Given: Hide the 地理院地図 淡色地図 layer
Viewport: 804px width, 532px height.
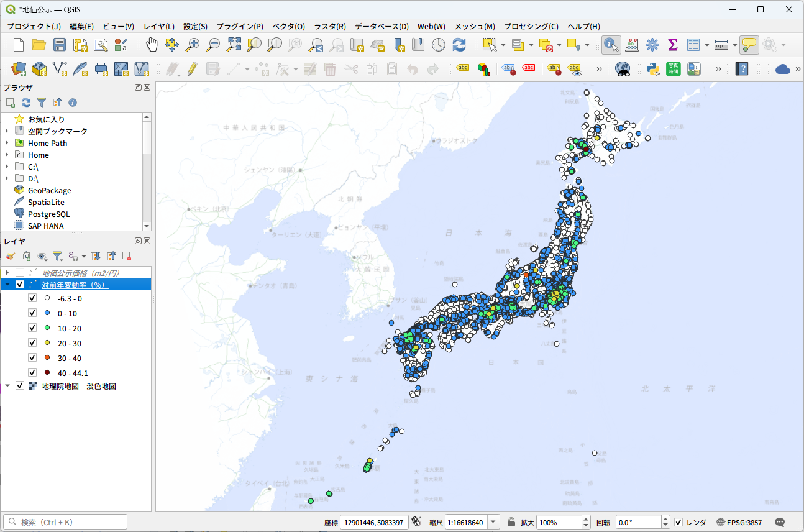Looking at the screenshot, I should [20, 386].
